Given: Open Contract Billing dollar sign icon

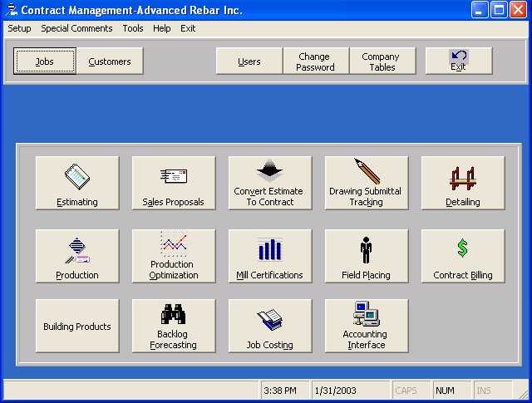Looking at the screenshot, I should pos(462,248).
